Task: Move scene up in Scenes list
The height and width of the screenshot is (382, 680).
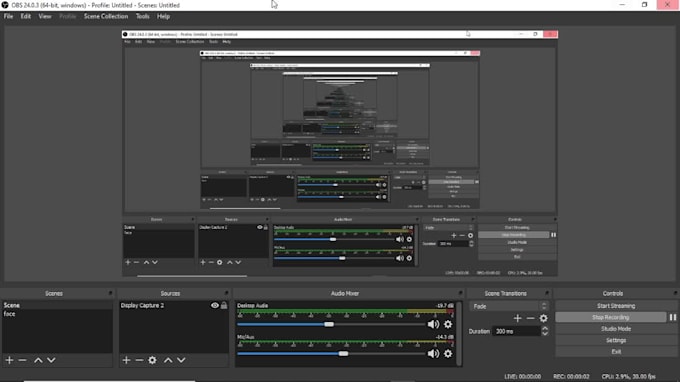Action: pyautogui.click(x=38, y=360)
